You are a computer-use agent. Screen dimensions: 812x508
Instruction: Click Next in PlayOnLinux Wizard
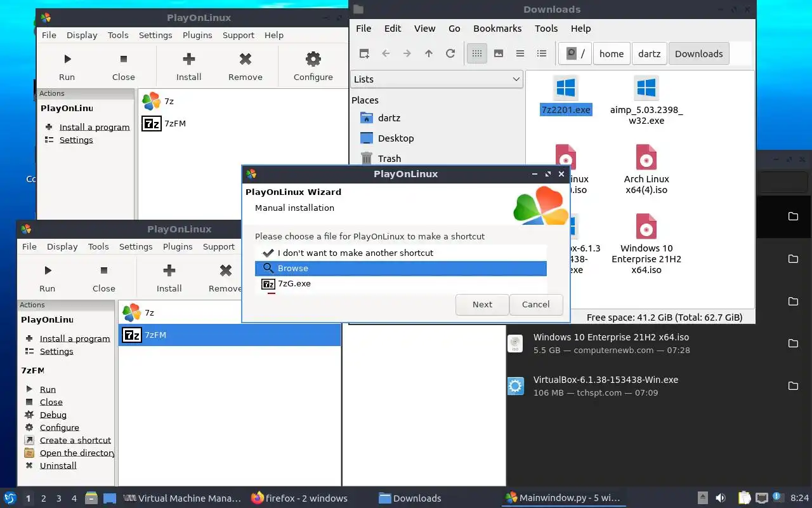tap(482, 304)
